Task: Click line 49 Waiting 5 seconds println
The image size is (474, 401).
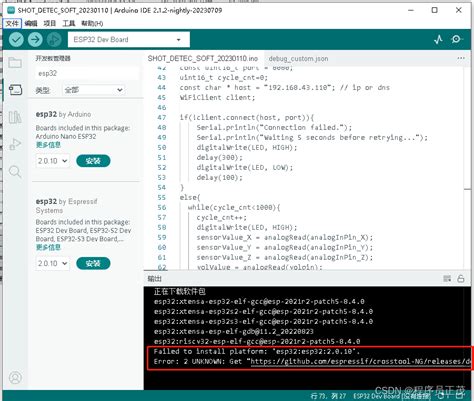Action: click(x=312, y=138)
